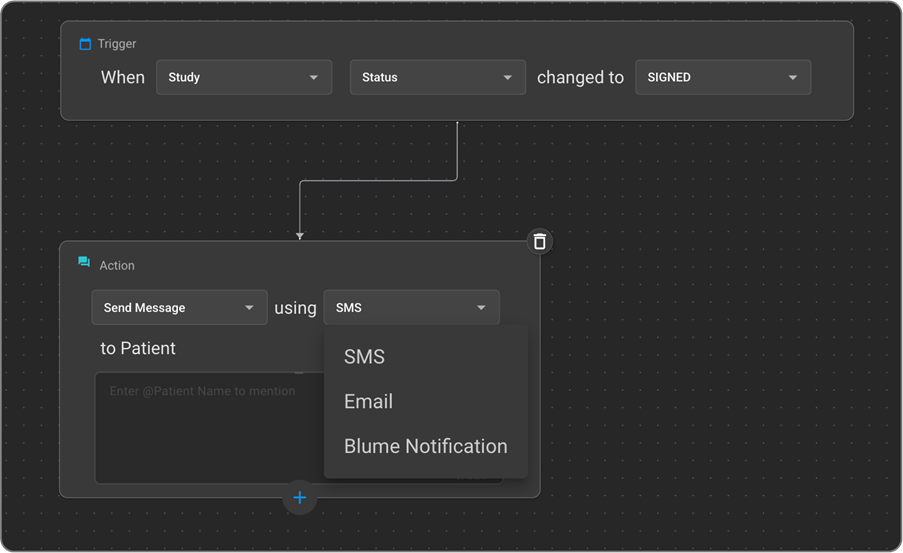
Task: Choose SMS from the channel list
Action: pyautogui.click(x=365, y=357)
